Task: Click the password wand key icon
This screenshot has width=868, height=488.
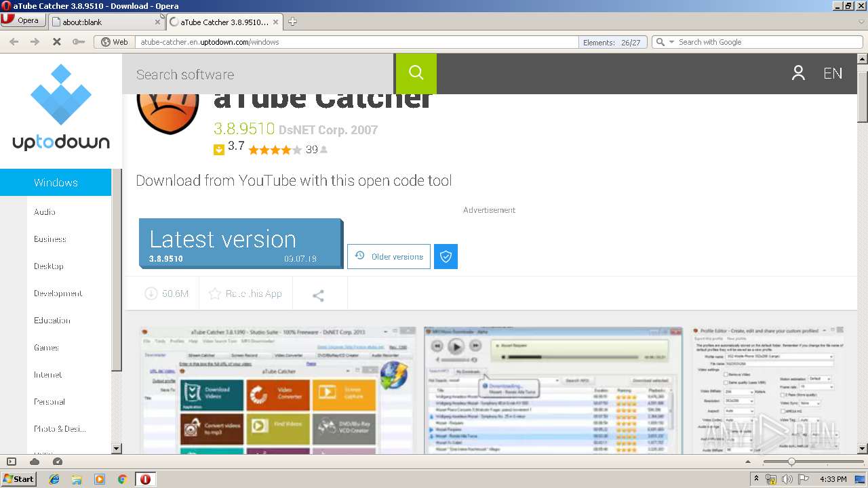Action: click(79, 42)
